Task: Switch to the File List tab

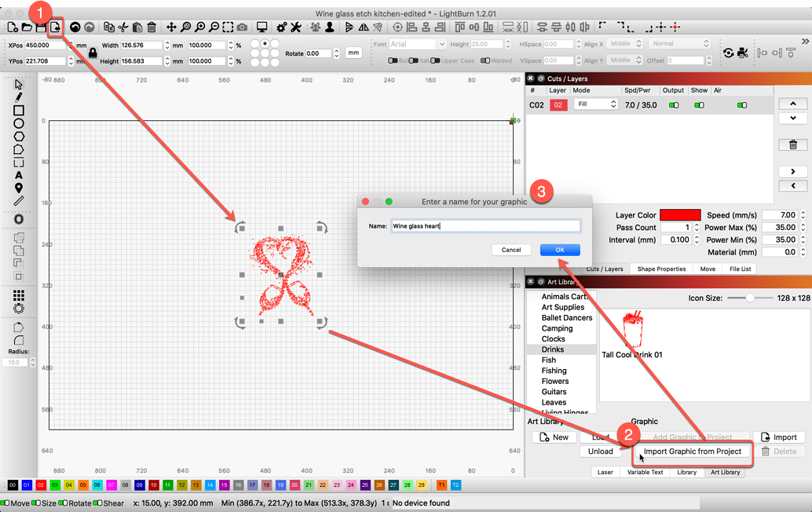Action: click(740, 269)
